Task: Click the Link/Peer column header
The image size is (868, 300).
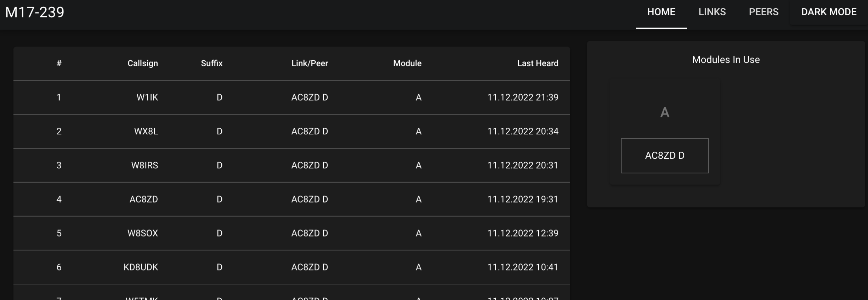Action: (310, 63)
